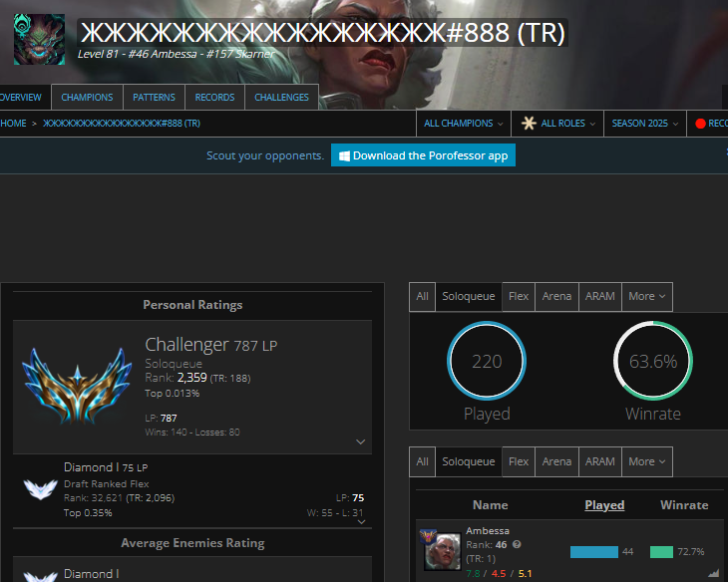The image size is (728, 582).
Task: Click the Scout your opponents text
Action: click(x=265, y=155)
